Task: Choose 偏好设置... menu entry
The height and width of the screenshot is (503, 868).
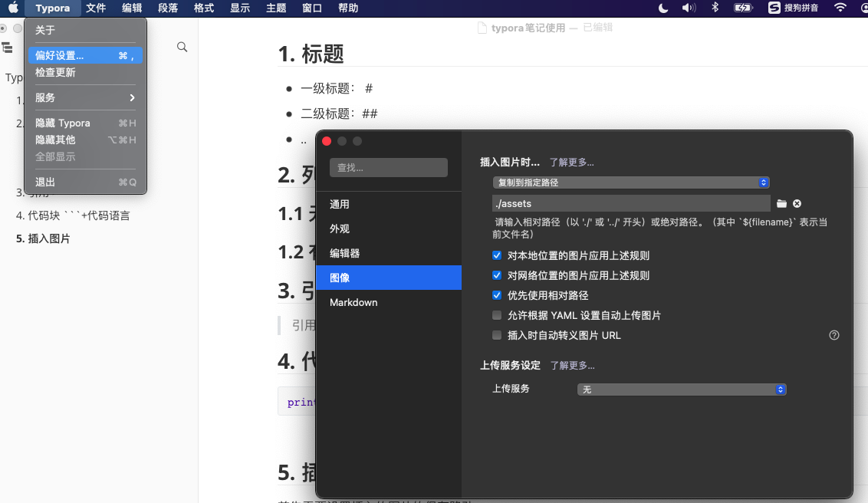Action: pyautogui.click(x=85, y=55)
